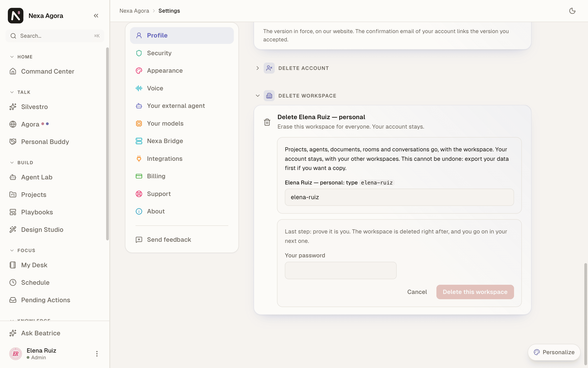Click Integrations plug icon
588x368 pixels.
139,159
